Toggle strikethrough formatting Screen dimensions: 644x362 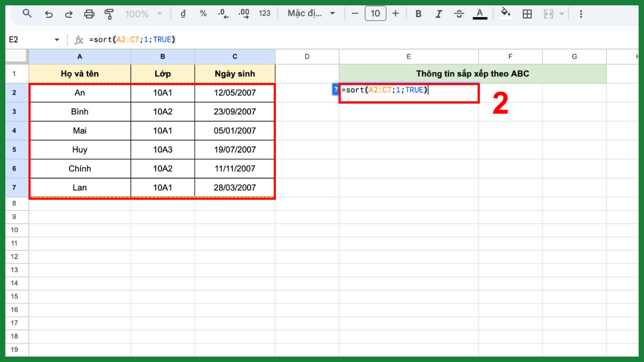click(459, 13)
